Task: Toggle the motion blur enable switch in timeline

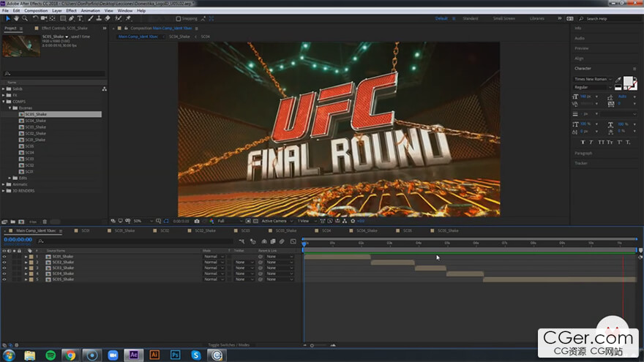Action: [x=282, y=241]
